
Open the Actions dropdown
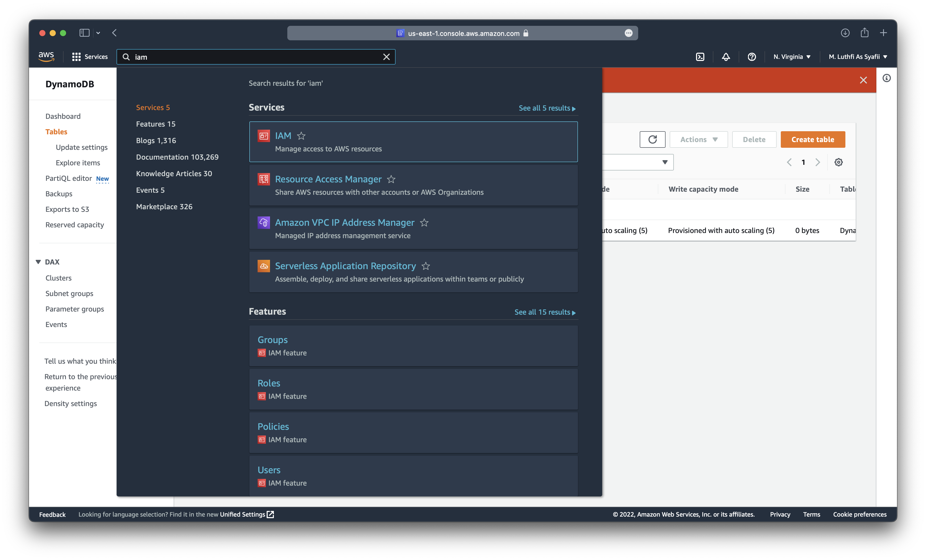[699, 139]
